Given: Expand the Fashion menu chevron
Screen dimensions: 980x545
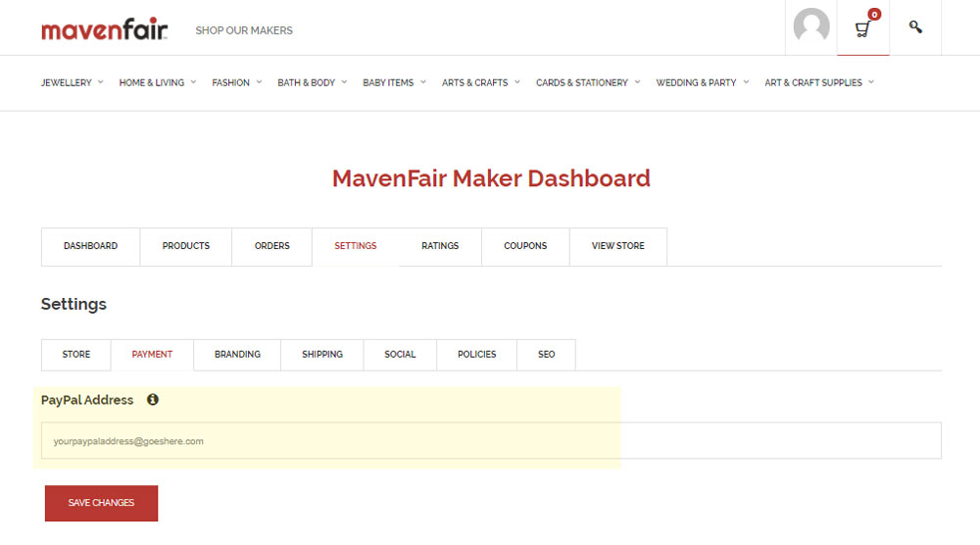Looking at the screenshot, I should tap(259, 82).
